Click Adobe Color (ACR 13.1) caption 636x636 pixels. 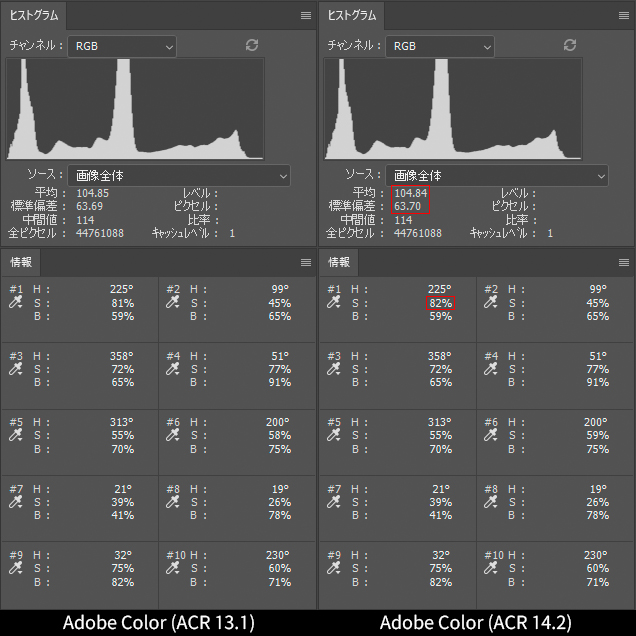pyautogui.click(x=159, y=623)
